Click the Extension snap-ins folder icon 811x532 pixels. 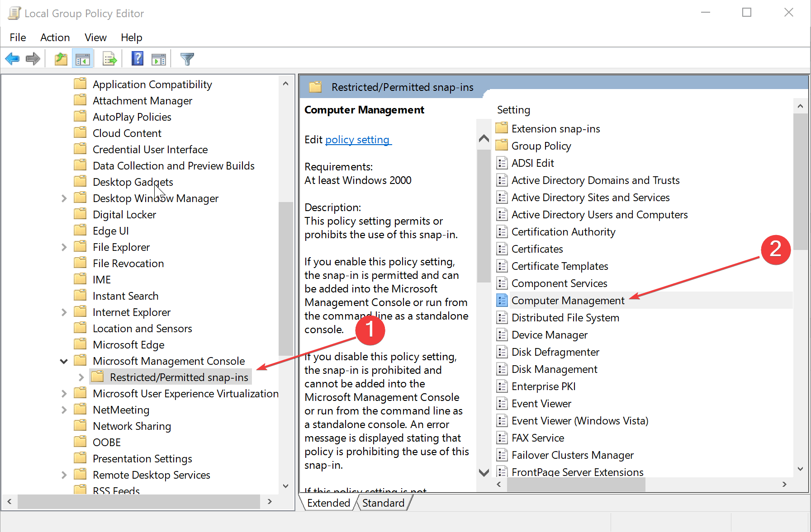502,128
